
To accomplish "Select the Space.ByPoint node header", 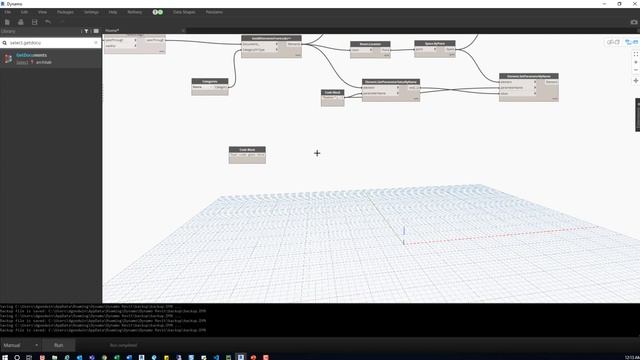I will coord(435,43).
